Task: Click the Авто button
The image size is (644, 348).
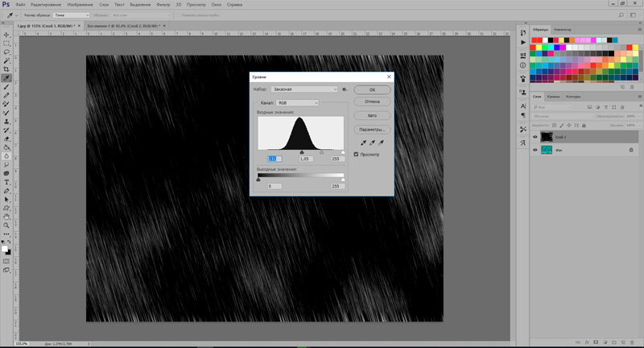Action: [x=372, y=115]
